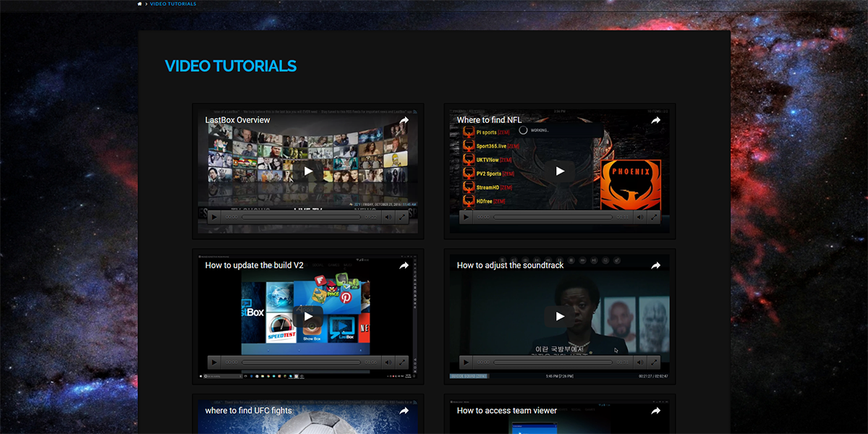Image resolution: width=868 pixels, height=434 pixels.
Task: Open the How to access team viewer title
Action: (507, 411)
